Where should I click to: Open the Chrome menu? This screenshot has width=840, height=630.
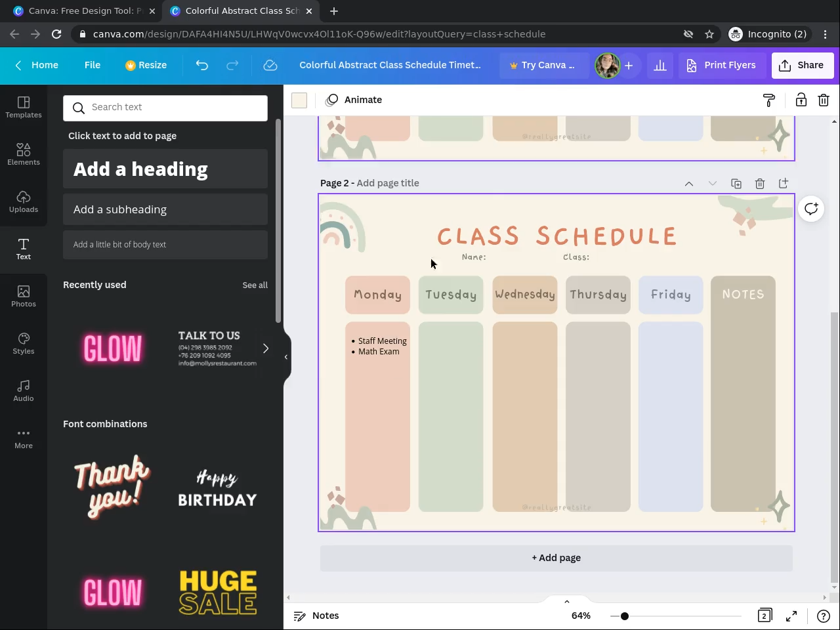pyautogui.click(x=826, y=34)
